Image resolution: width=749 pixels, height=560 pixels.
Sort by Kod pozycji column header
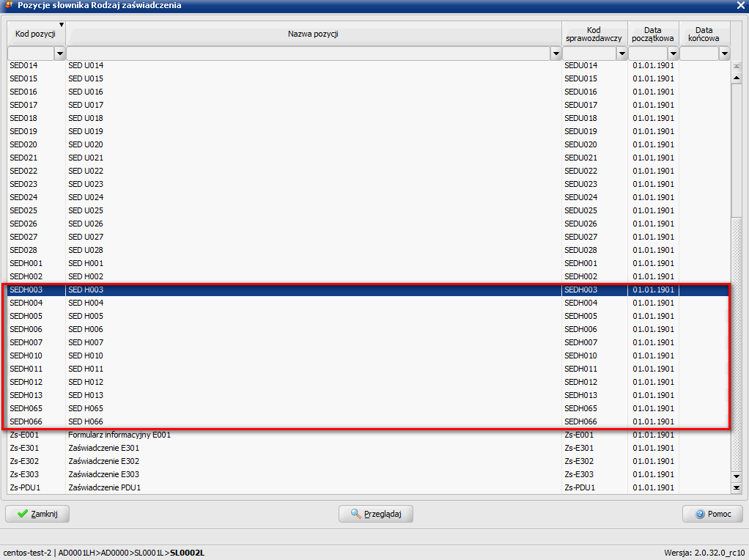[36, 34]
